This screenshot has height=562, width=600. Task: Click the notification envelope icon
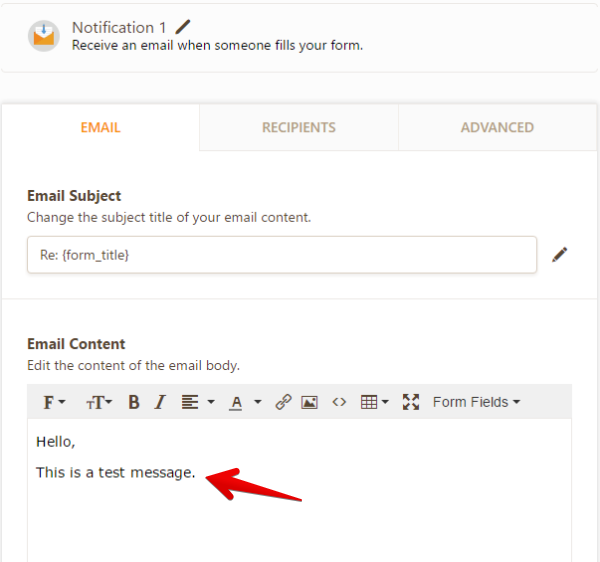[43, 36]
